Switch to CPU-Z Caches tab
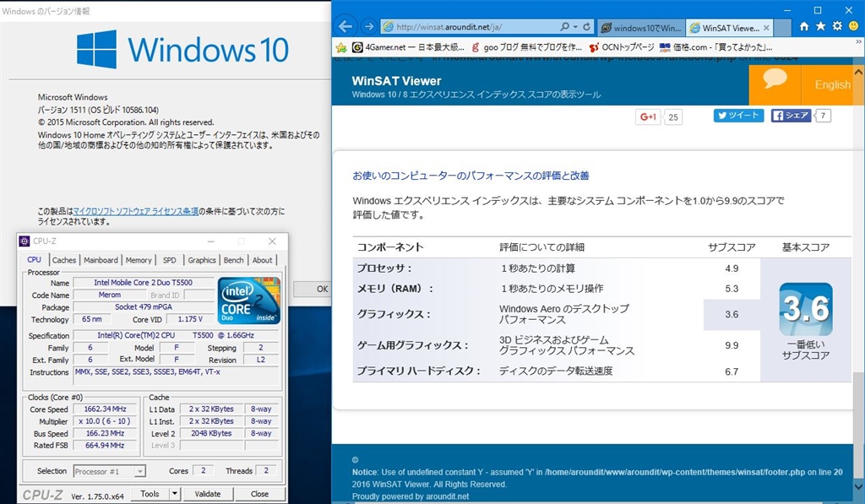This screenshot has width=865, height=504. click(64, 260)
